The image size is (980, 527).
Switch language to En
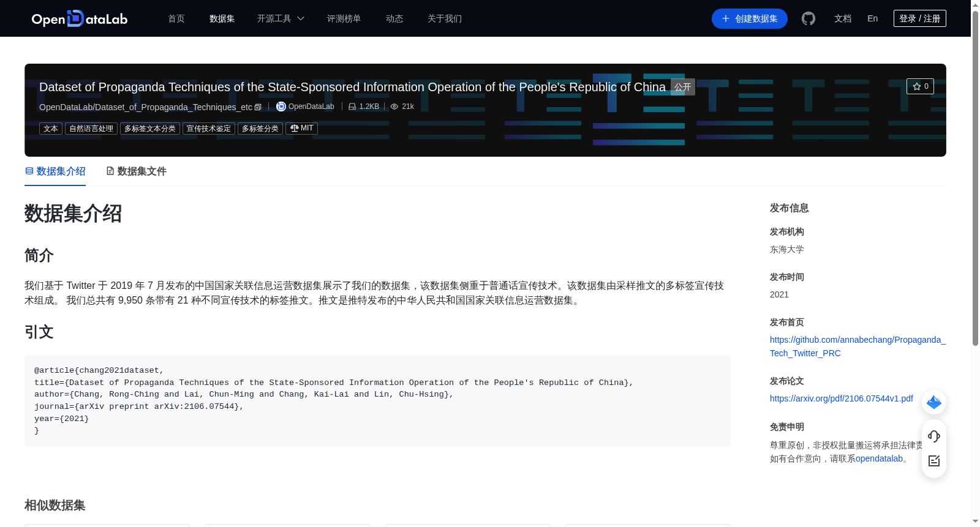click(x=872, y=18)
